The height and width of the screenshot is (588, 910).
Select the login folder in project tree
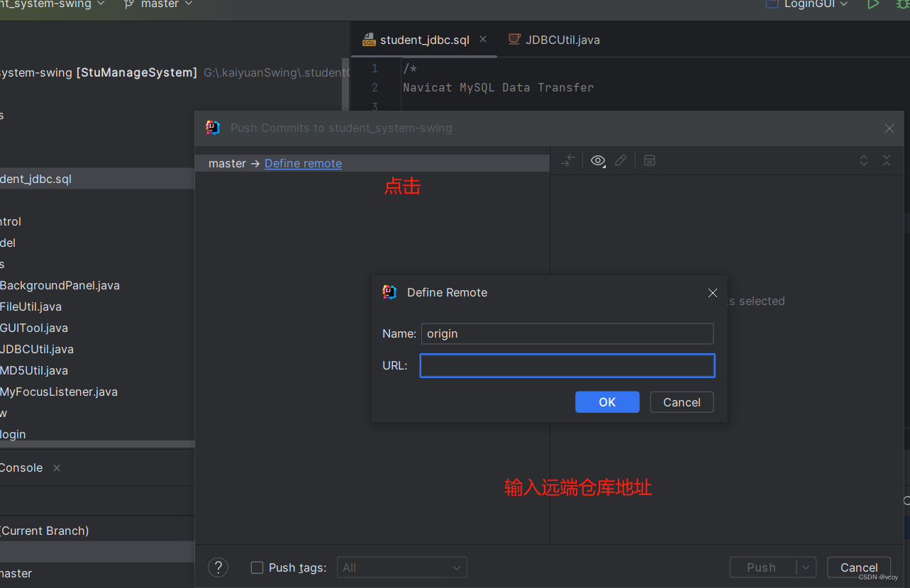(x=13, y=434)
